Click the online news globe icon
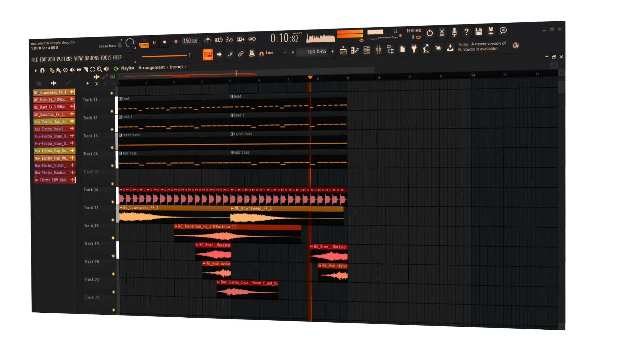This screenshot has height=357, width=644. coord(516,45)
